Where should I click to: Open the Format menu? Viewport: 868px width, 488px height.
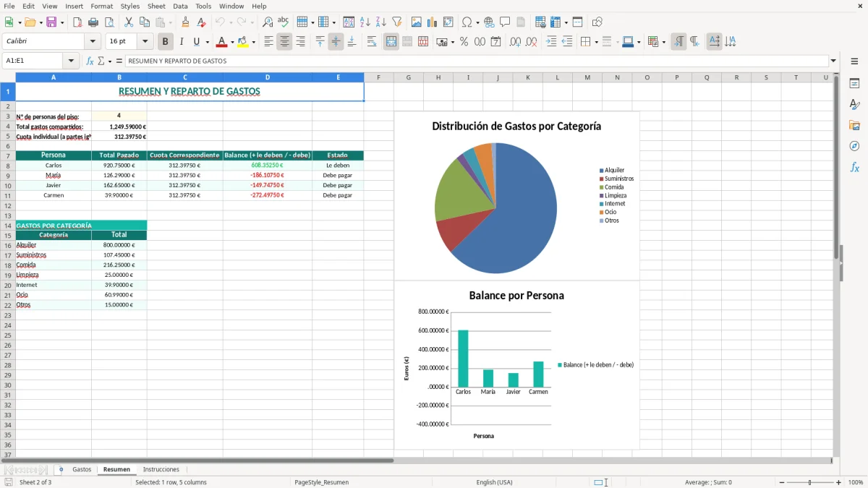[x=101, y=6]
